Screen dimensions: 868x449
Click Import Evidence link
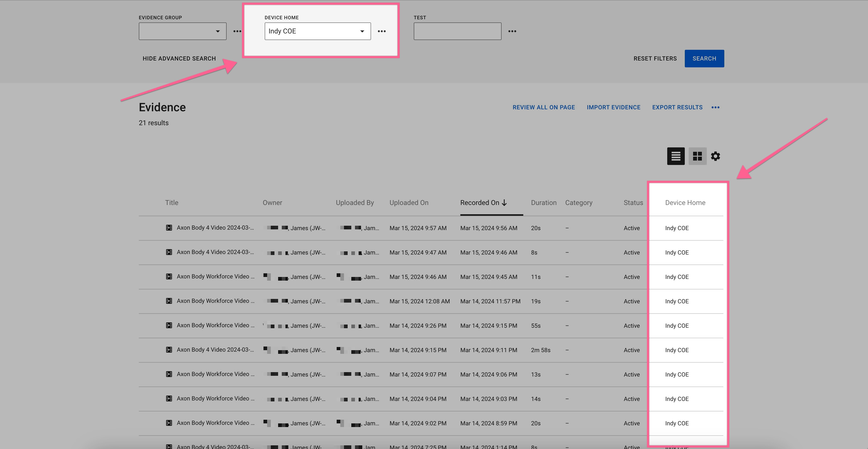pyautogui.click(x=613, y=107)
